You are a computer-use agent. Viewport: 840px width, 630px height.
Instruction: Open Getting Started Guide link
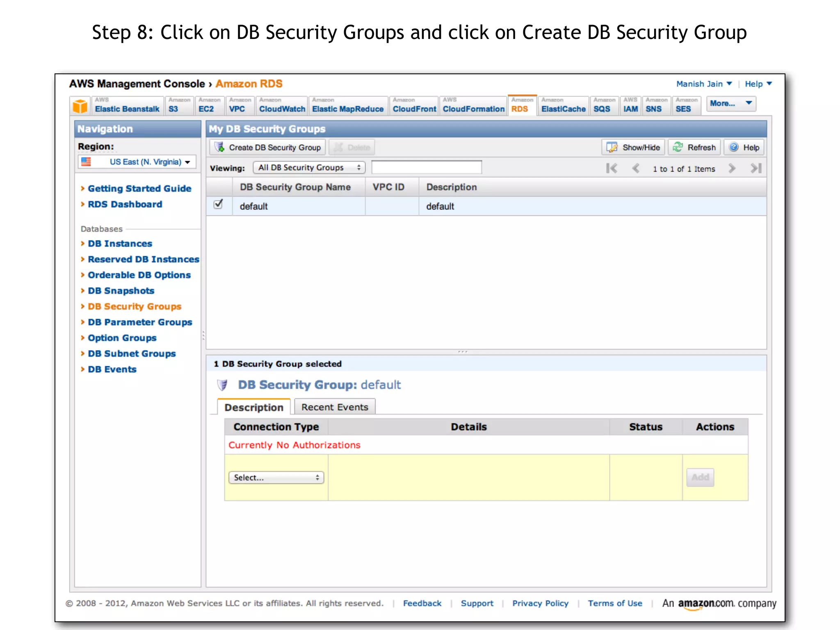(139, 188)
